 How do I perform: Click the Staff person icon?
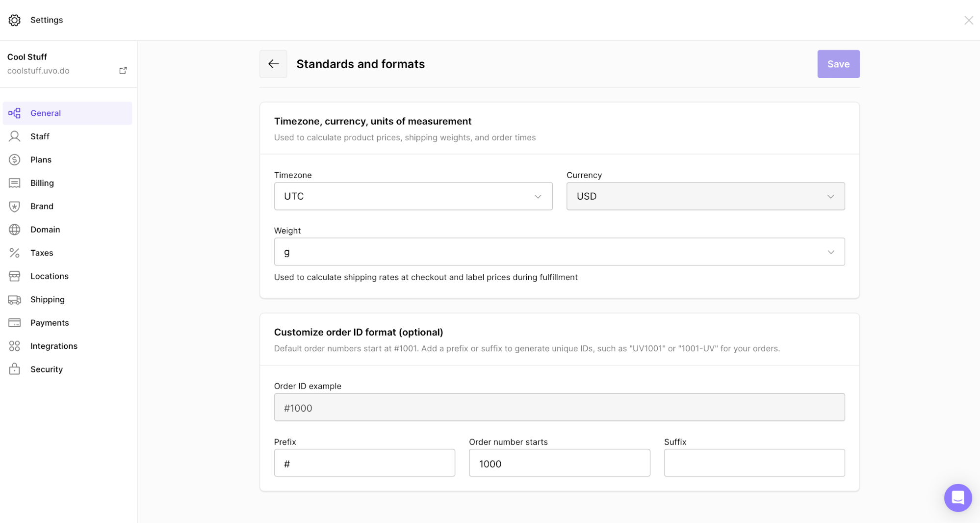15,136
